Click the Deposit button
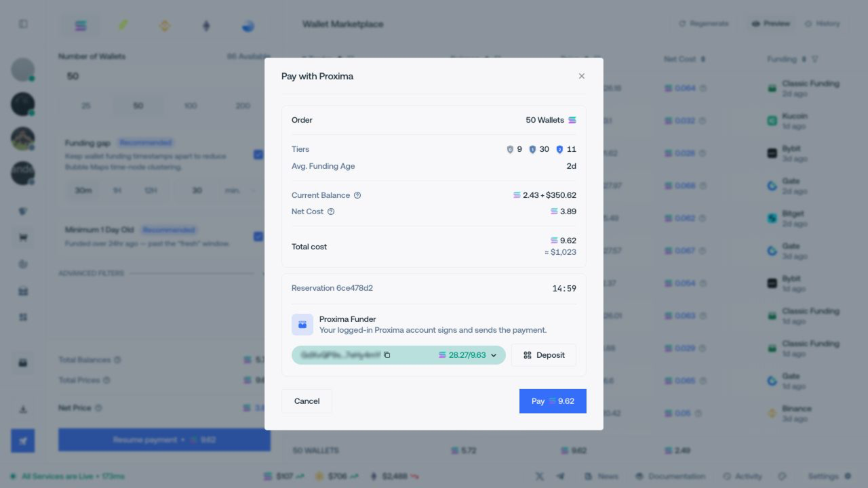The image size is (868, 488). pyautogui.click(x=543, y=355)
